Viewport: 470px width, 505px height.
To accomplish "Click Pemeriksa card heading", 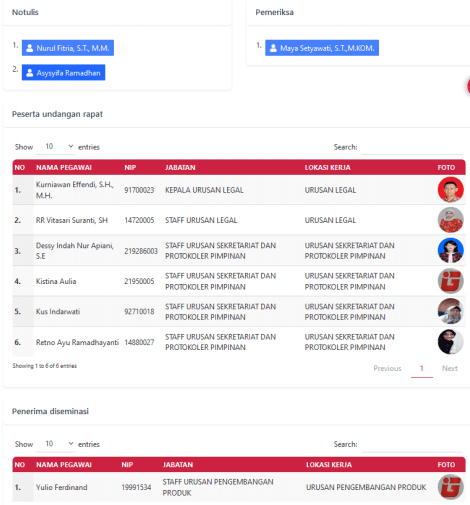I will tap(274, 12).
